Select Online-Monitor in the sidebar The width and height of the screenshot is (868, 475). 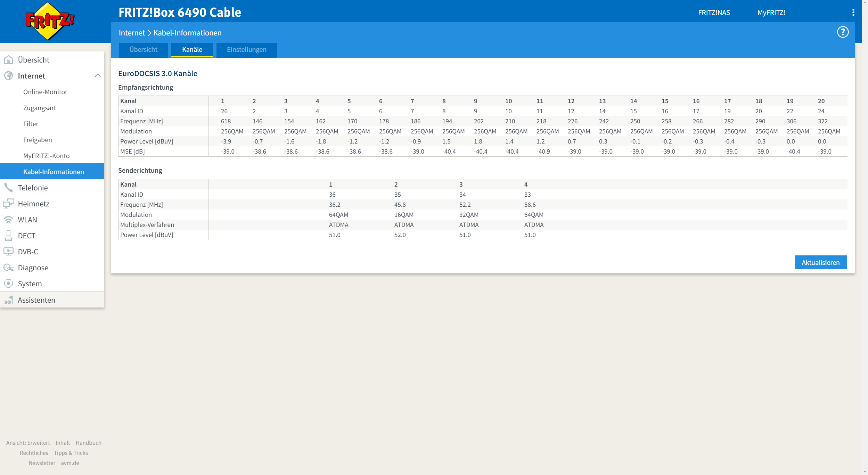tap(45, 92)
